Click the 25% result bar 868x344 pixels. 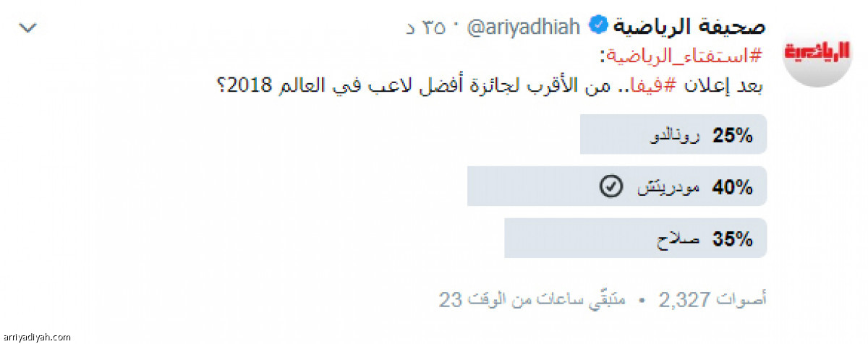673,136
